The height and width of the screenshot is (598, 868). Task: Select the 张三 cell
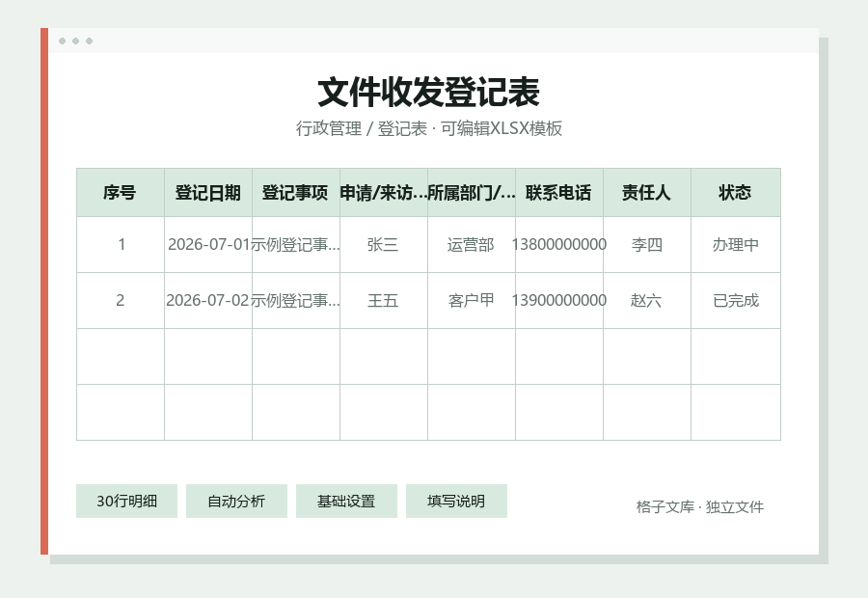pos(384,244)
